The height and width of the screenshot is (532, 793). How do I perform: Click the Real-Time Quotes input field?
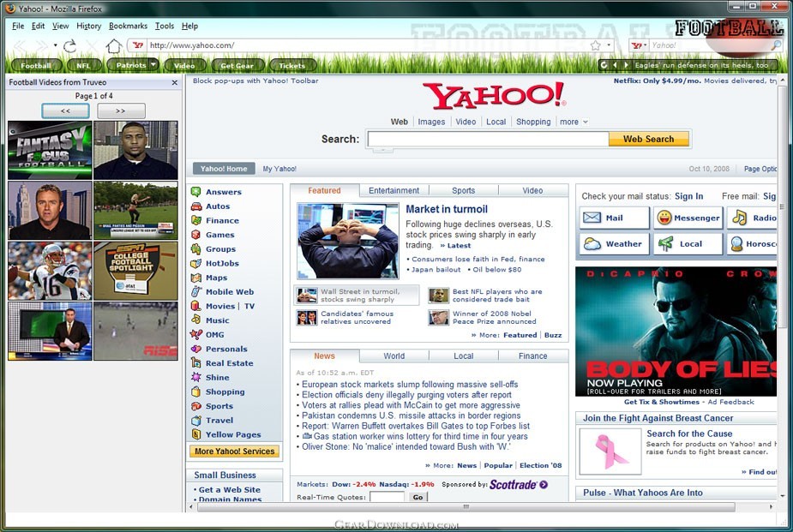click(387, 497)
